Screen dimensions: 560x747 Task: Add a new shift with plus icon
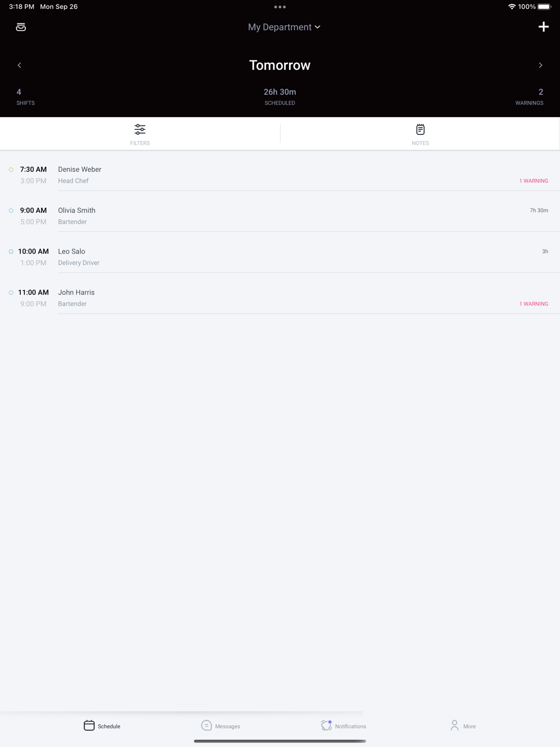click(x=543, y=27)
